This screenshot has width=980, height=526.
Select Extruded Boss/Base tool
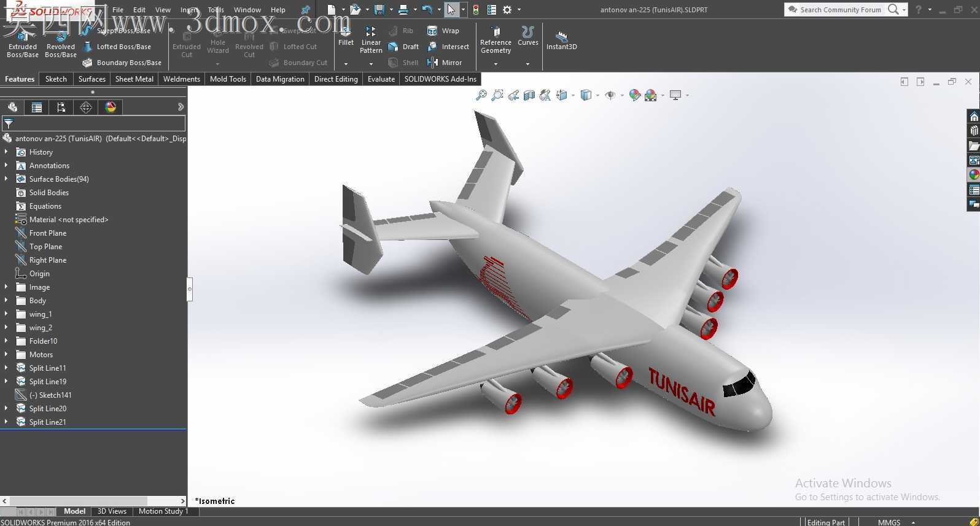click(x=23, y=44)
